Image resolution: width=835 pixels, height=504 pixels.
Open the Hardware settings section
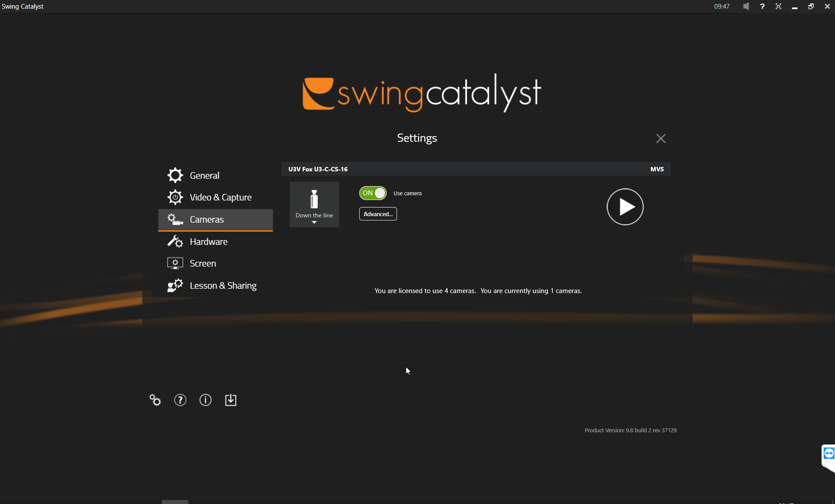click(215, 242)
